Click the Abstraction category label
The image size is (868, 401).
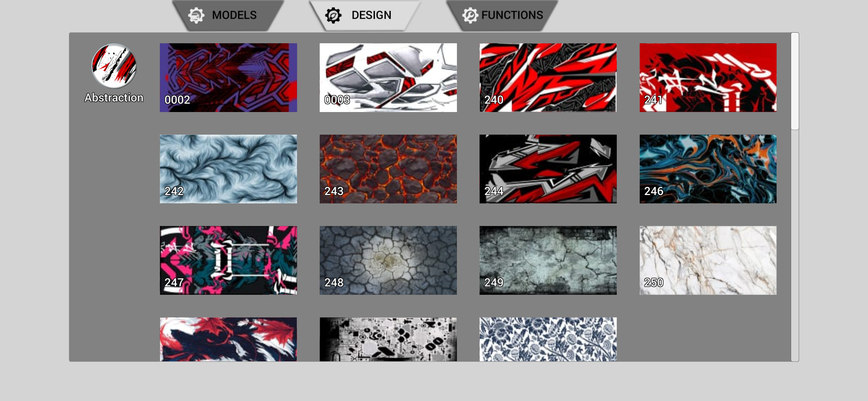point(114,98)
